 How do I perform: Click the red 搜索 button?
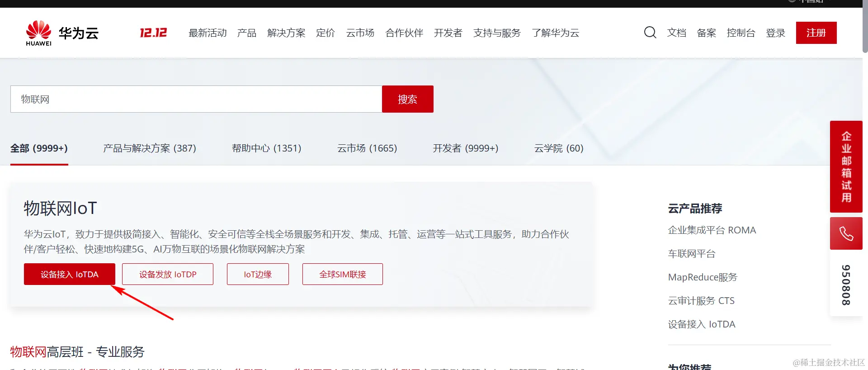(x=408, y=99)
